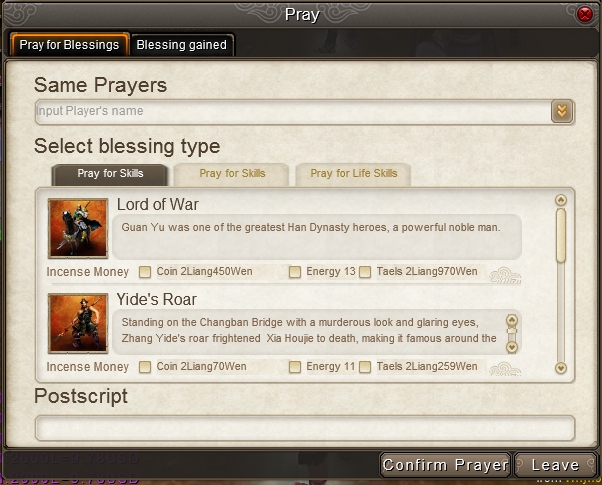Check Energy 13 incense option
The width and height of the screenshot is (602, 485).
[295, 272]
